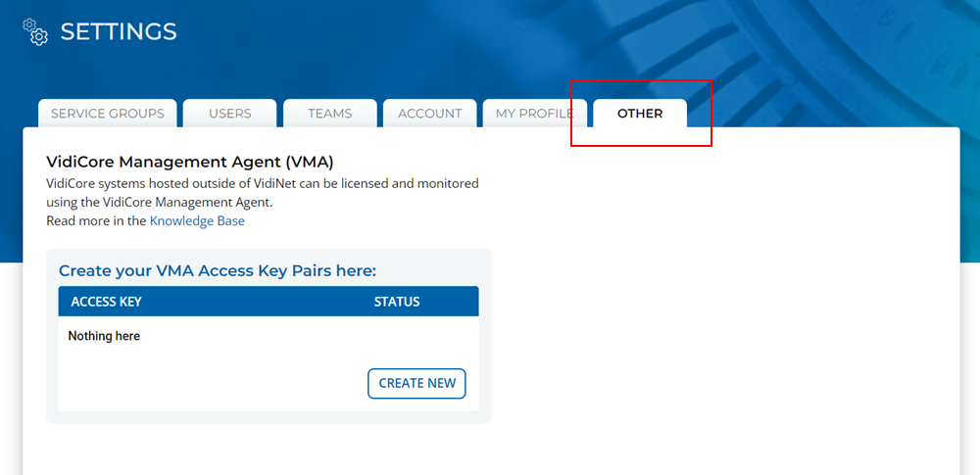
Task: Select the 'Nothing here' table row
Action: coord(104,336)
